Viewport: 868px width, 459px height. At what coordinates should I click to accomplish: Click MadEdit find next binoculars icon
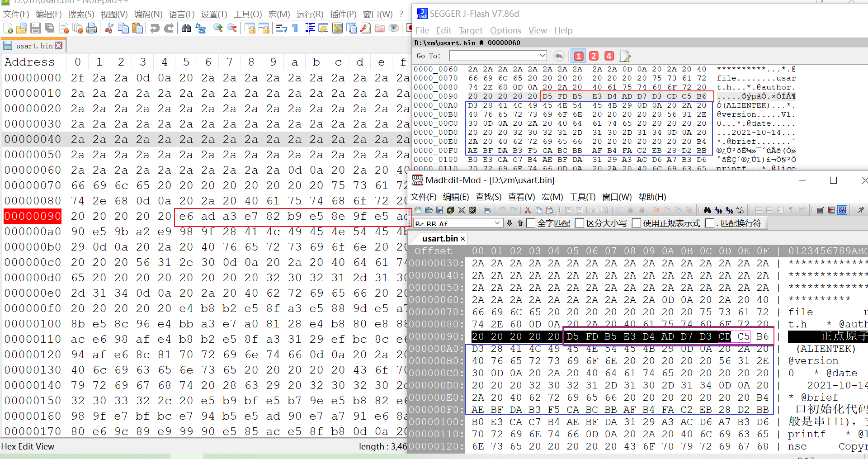pos(718,210)
